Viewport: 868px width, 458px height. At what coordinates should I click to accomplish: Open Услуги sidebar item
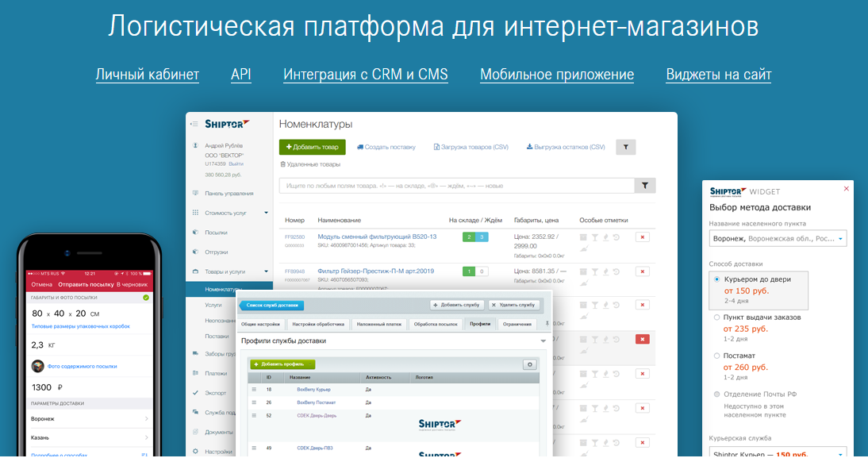coord(213,305)
